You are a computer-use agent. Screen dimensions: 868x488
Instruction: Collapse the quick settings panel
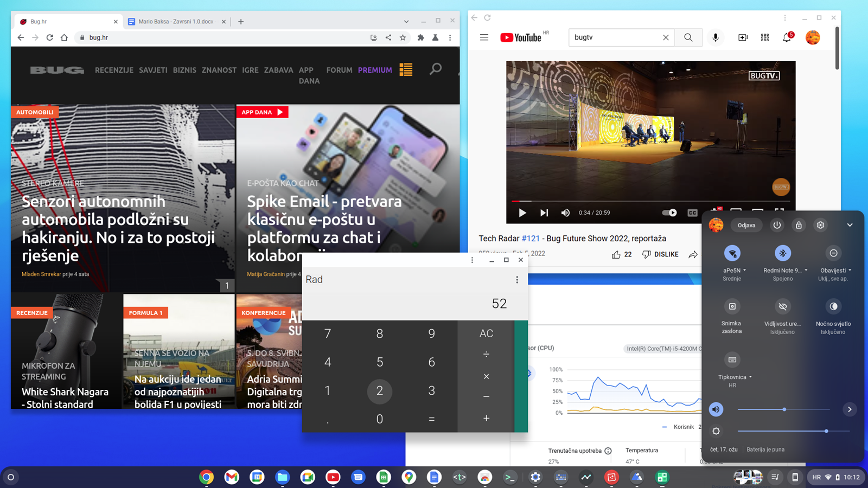[850, 225]
